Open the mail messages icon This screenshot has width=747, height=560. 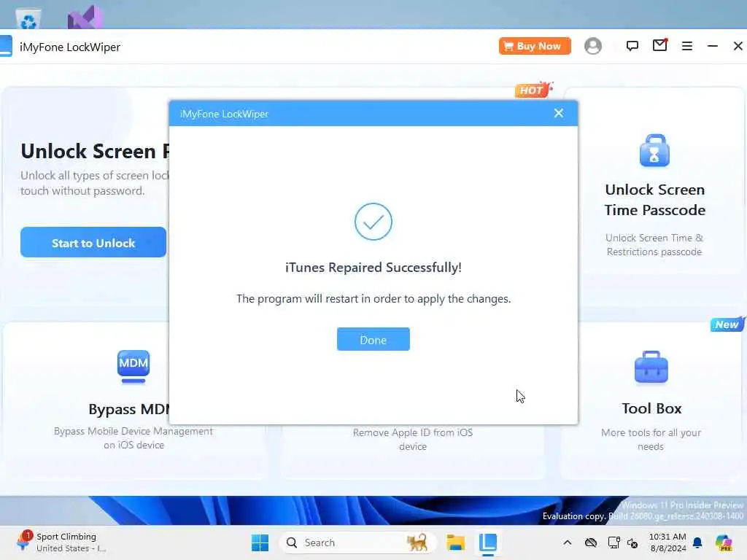tap(659, 45)
